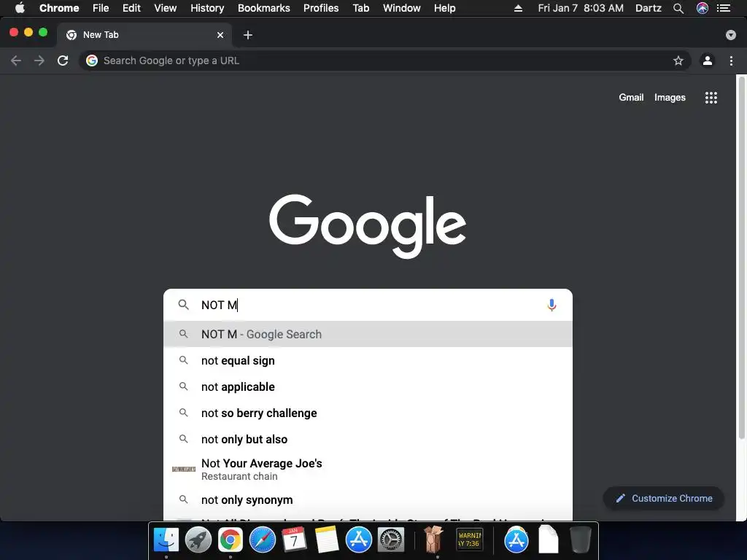Reload the current page

coord(63,61)
